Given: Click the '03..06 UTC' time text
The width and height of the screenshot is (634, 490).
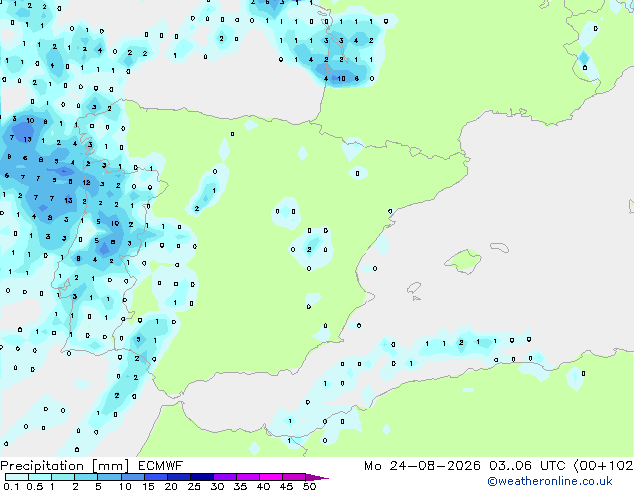Looking at the screenshot, I should [527, 466].
